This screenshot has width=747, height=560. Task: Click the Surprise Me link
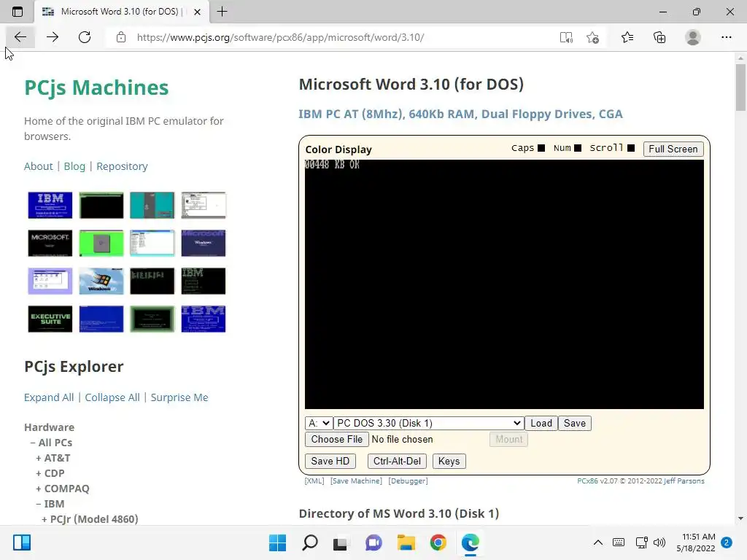point(179,397)
